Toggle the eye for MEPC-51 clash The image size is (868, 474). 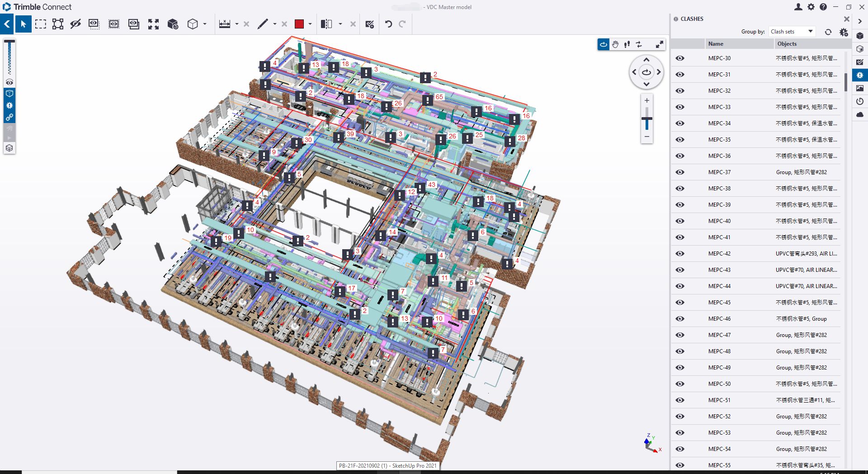click(680, 400)
